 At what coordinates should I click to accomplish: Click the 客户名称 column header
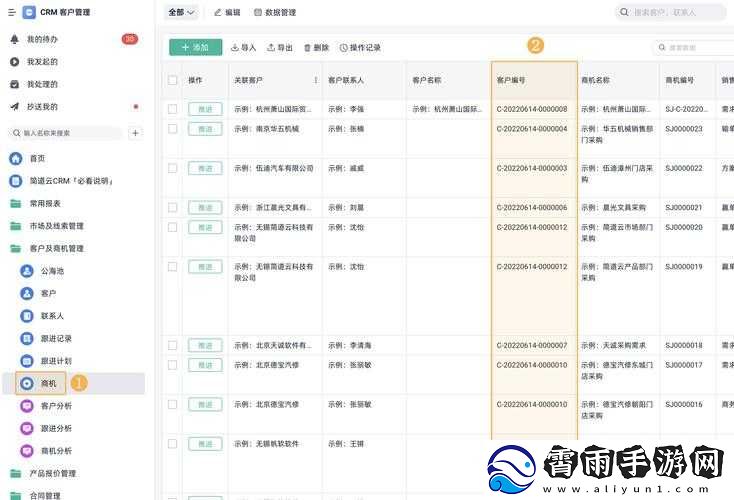point(427,81)
